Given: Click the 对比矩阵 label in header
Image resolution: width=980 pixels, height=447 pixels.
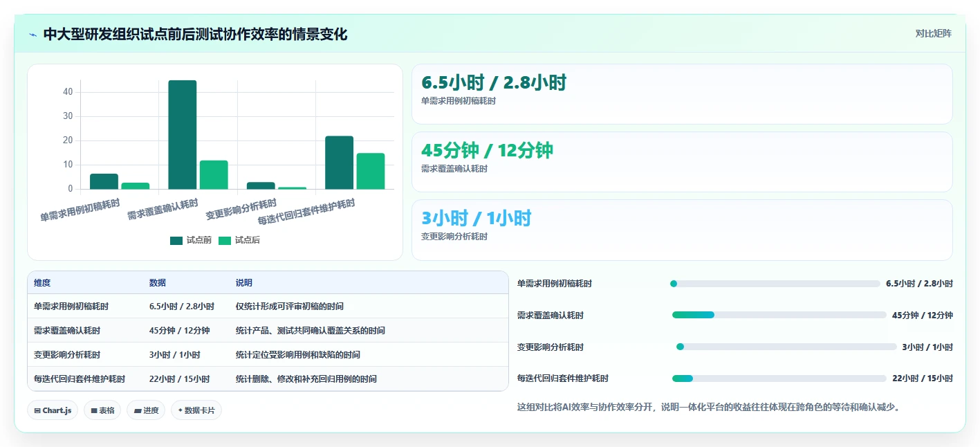Looking at the screenshot, I should click(933, 34).
